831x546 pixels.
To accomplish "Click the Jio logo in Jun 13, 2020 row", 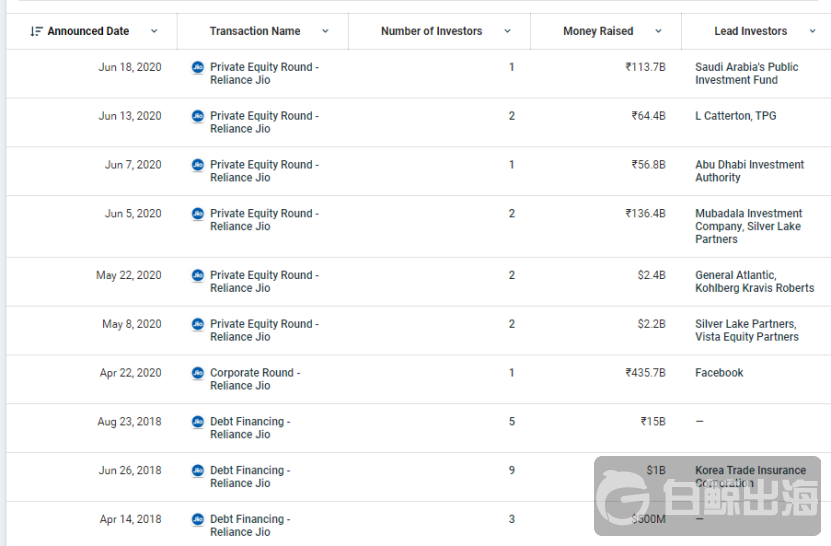I will click(x=198, y=116).
